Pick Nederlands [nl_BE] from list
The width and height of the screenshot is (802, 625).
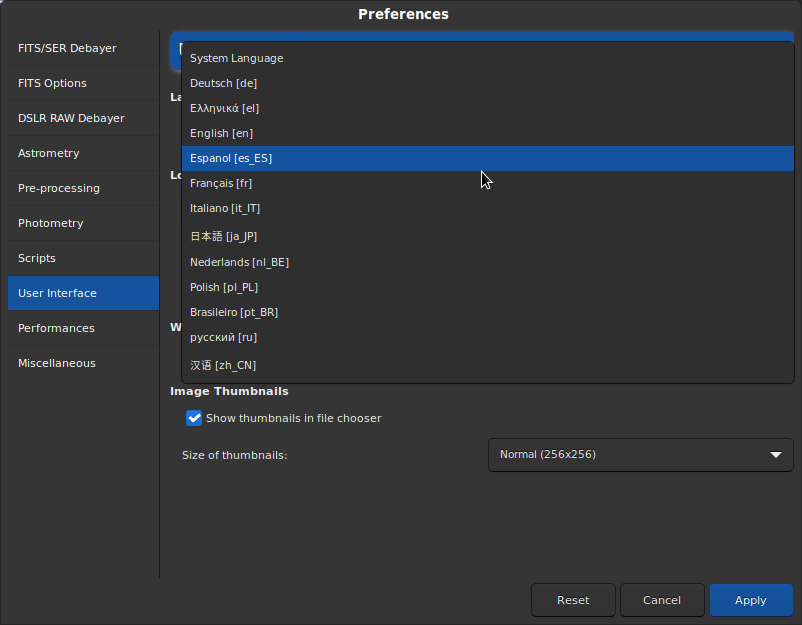(239, 262)
